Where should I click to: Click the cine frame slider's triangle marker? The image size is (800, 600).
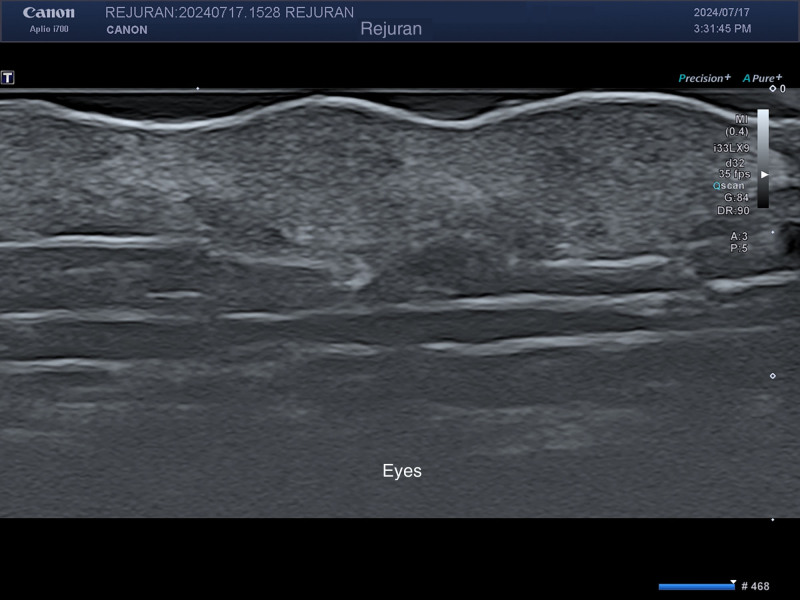[x=733, y=581]
